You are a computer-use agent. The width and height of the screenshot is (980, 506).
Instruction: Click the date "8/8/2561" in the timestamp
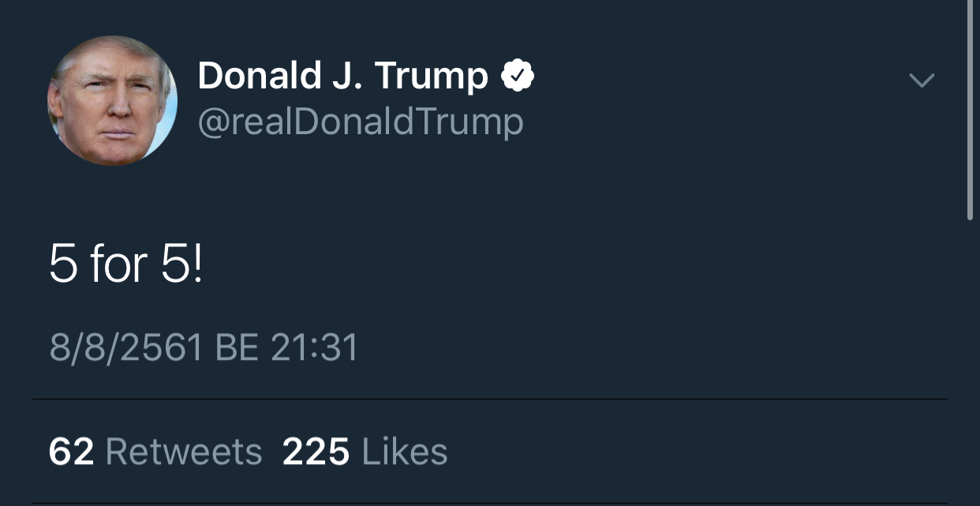point(126,347)
